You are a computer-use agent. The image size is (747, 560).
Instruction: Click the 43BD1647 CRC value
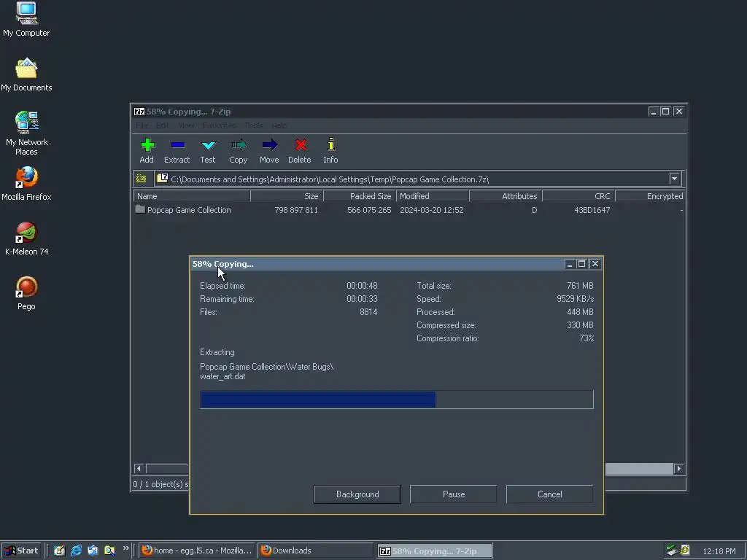click(592, 210)
